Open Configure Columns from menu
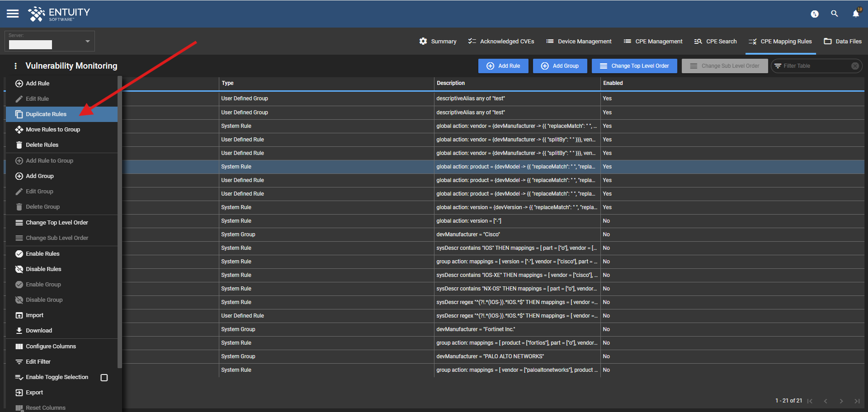Viewport: 868px width, 412px height. [x=61, y=346]
